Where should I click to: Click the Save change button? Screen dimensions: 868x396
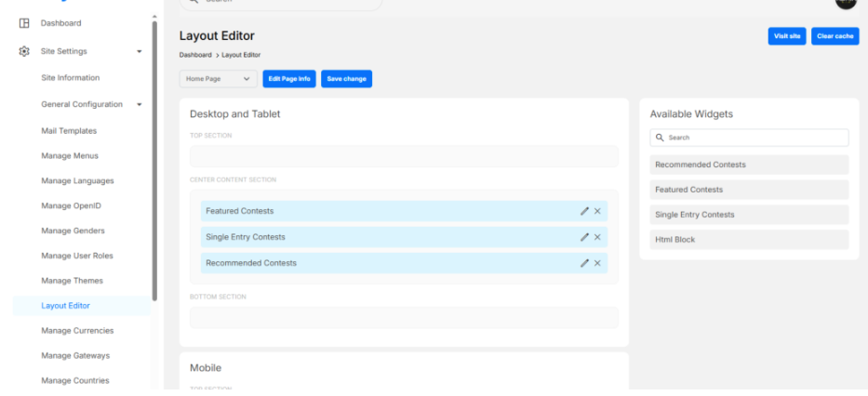coord(346,79)
